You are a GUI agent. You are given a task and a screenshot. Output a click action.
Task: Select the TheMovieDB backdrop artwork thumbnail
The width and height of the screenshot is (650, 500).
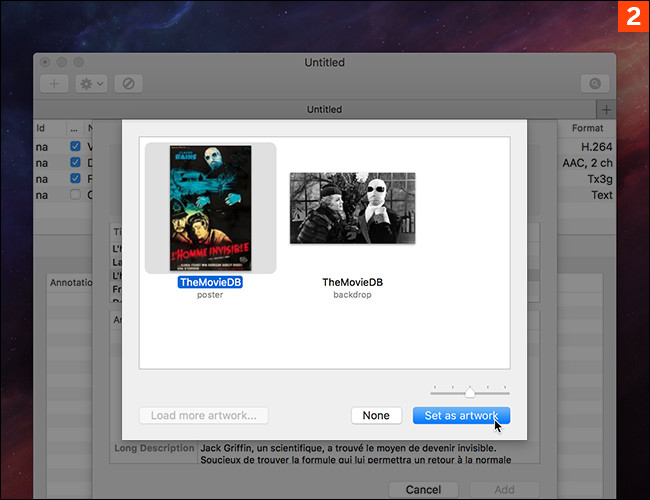(352, 208)
